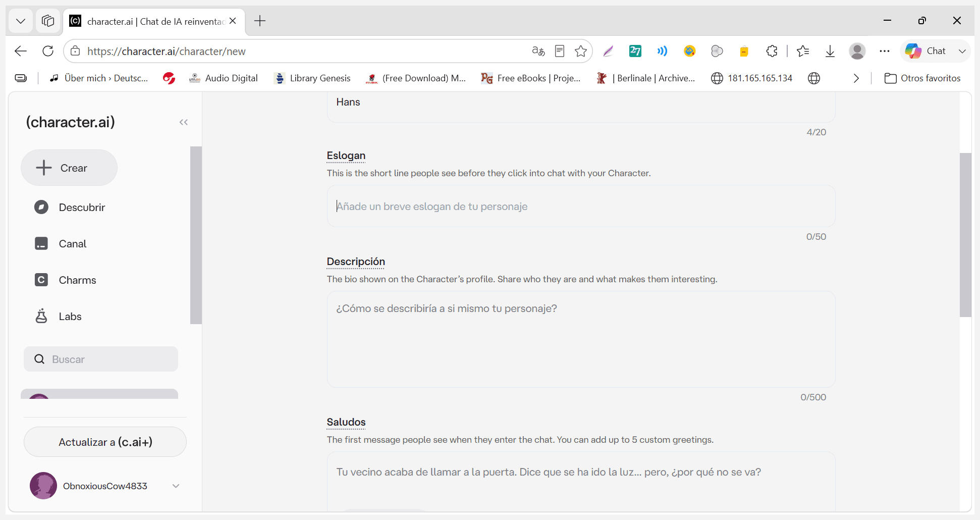
Task: Click the Eslogan input field
Action: click(x=581, y=206)
